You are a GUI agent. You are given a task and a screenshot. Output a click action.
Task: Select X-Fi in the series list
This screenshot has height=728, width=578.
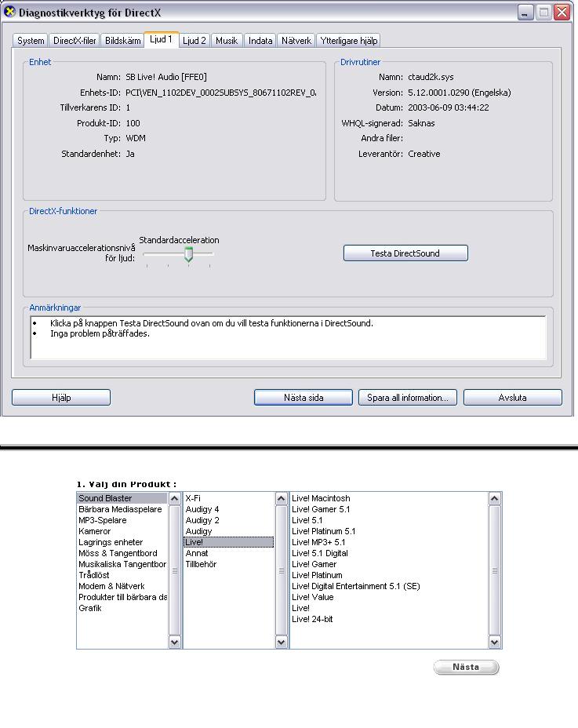coord(229,498)
